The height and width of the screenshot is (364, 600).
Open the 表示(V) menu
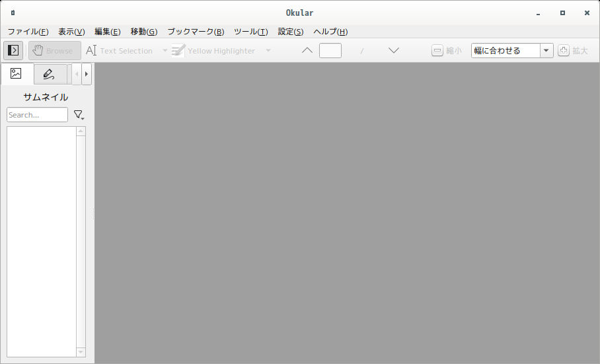[71, 32]
